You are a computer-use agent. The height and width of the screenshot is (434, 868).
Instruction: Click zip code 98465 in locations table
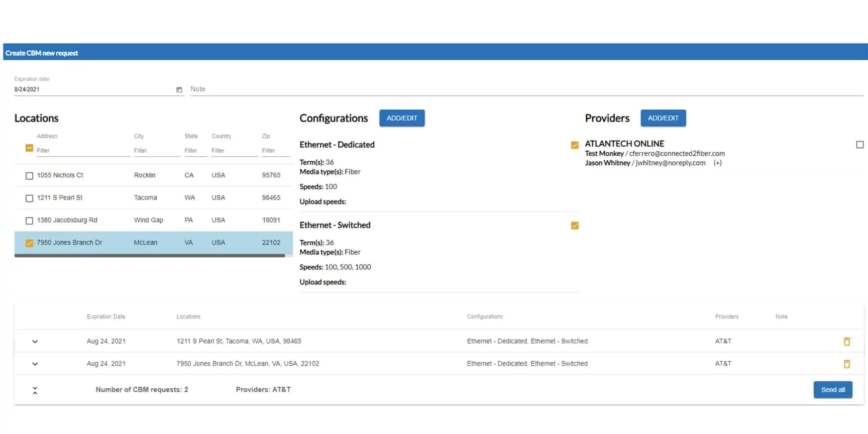pos(271,198)
